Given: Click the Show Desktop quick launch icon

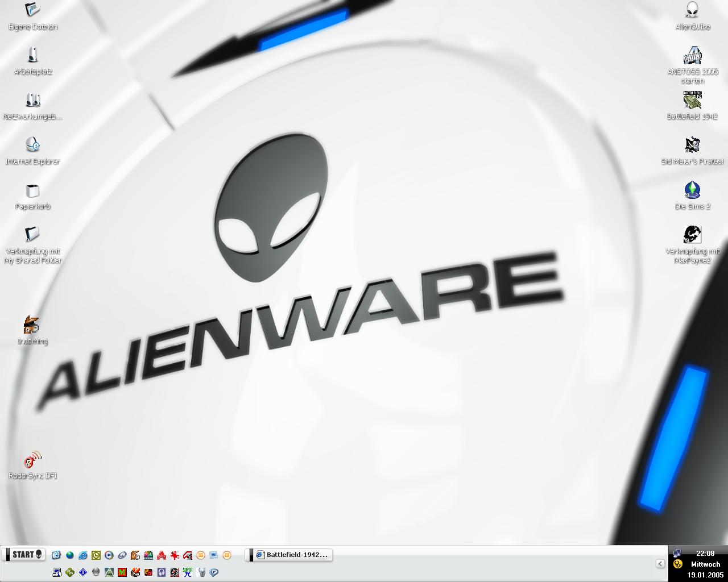Looking at the screenshot, I should pyautogui.click(x=57, y=555).
